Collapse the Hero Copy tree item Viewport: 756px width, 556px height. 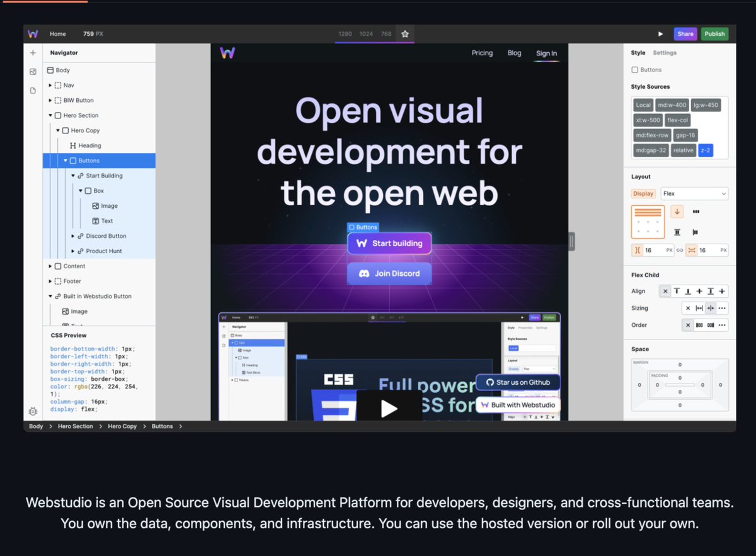coord(58,130)
